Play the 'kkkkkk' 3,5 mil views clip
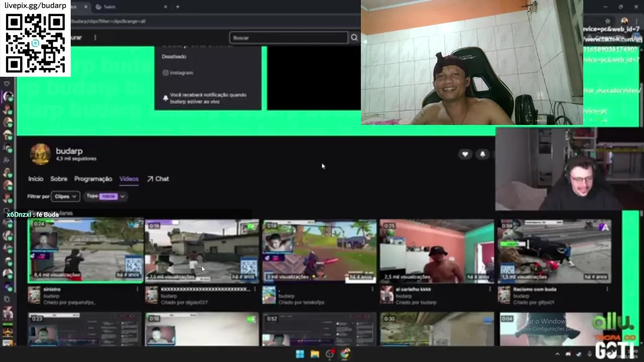The height and width of the screenshot is (362, 644). pos(202,250)
